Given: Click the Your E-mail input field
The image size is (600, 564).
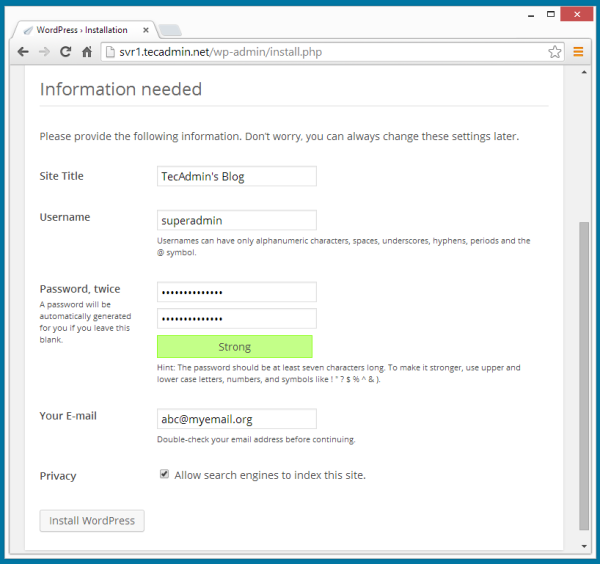Looking at the screenshot, I should [236, 419].
